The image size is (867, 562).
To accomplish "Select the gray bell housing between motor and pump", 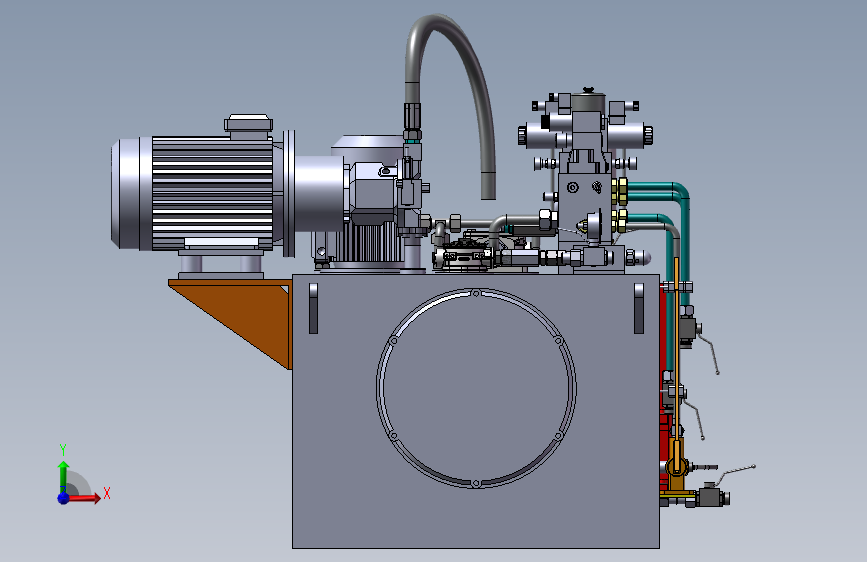I will tap(320, 194).
